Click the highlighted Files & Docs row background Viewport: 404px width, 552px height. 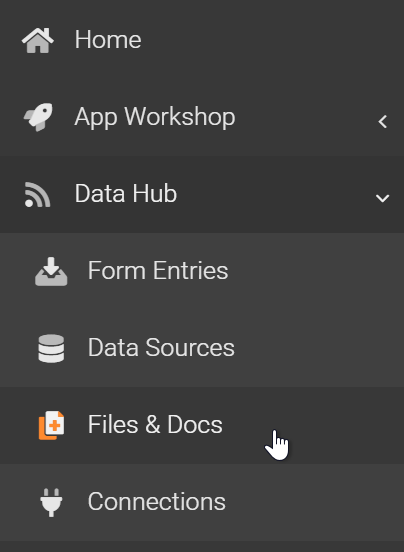point(202,425)
